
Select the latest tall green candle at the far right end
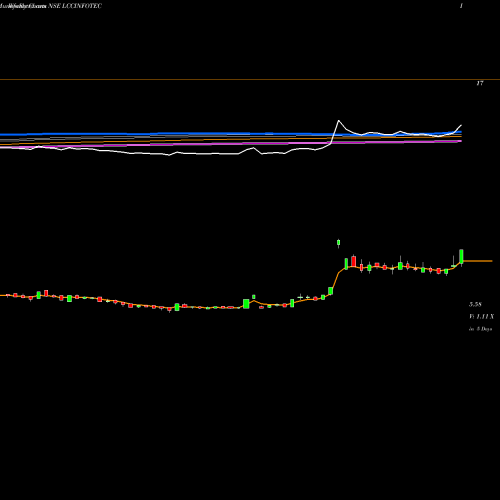pyautogui.click(x=461, y=257)
